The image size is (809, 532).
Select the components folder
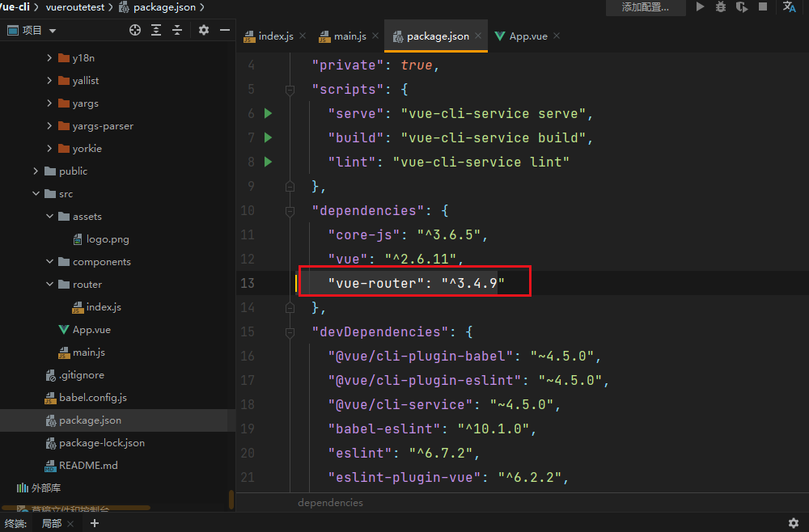tap(102, 262)
